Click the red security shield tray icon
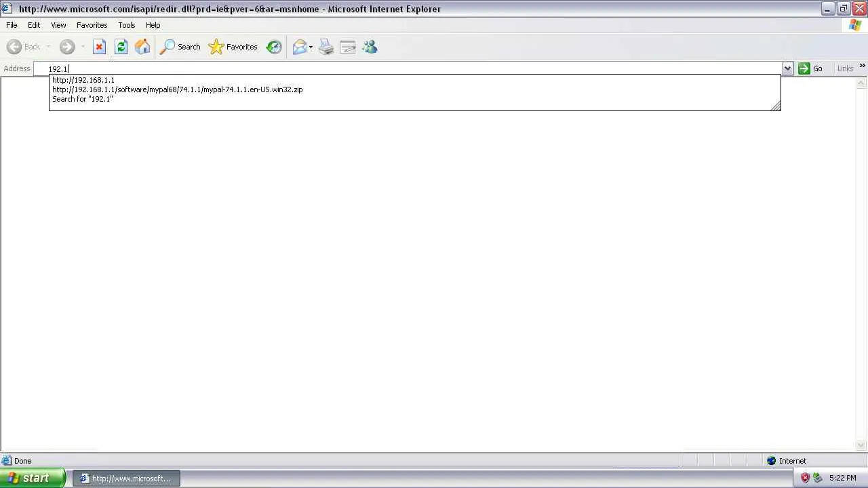 click(x=805, y=478)
